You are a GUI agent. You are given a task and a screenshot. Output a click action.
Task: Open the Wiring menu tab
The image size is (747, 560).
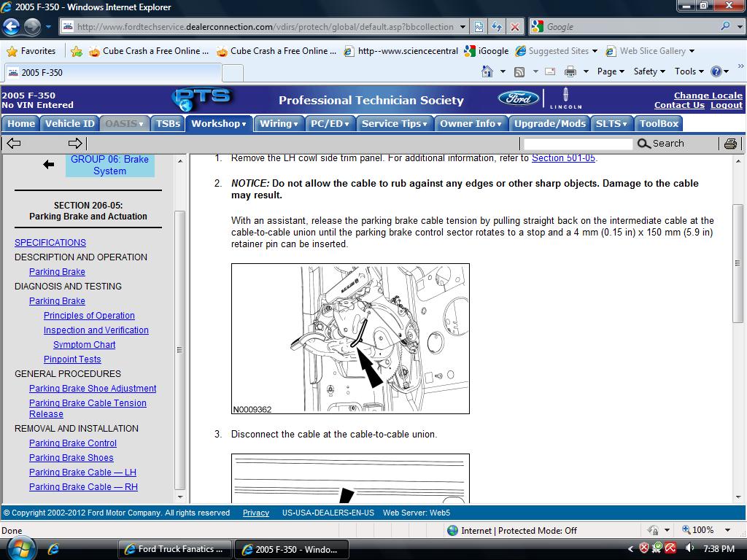279,124
